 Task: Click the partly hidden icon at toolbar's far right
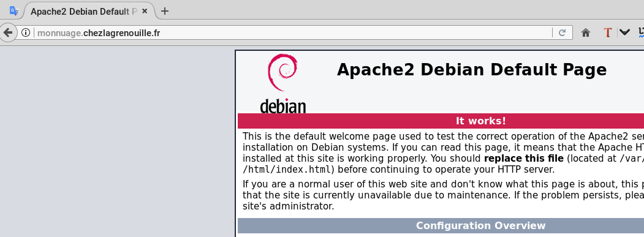coord(641,32)
